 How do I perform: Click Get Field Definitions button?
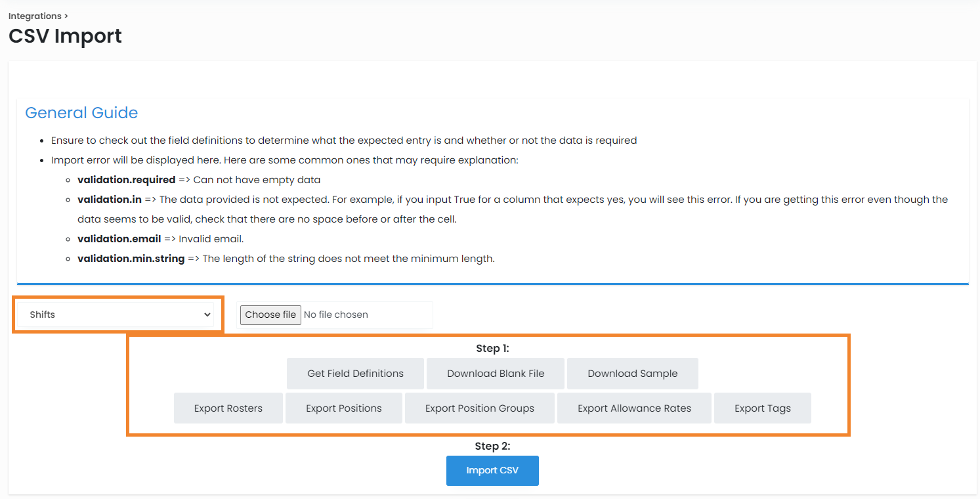click(355, 374)
